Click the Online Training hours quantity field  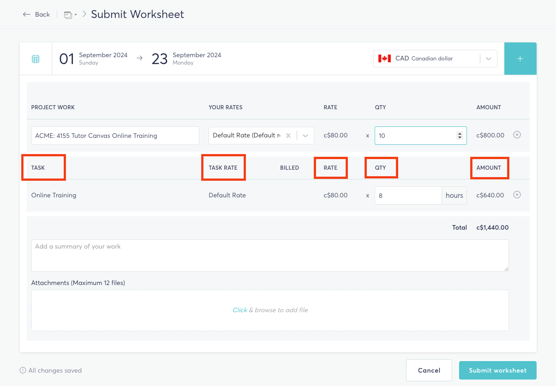[408, 195]
